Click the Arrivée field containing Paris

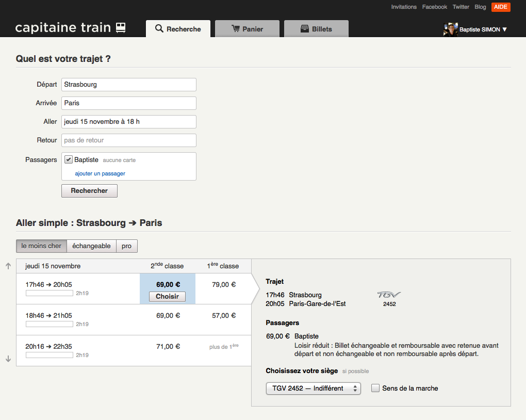pyautogui.click(x=129, y=103)
